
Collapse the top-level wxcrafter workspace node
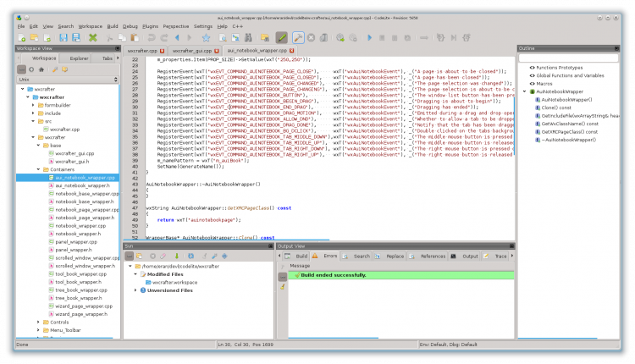pos(23,89)
